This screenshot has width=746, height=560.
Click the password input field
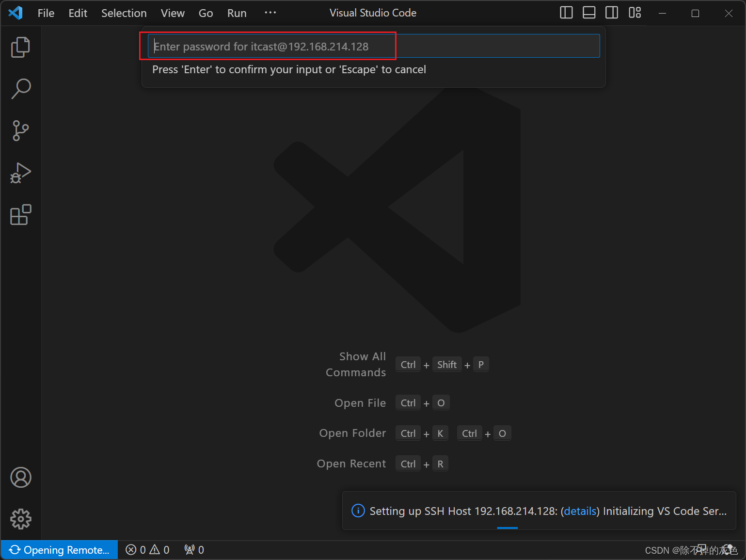pos(373,46)
